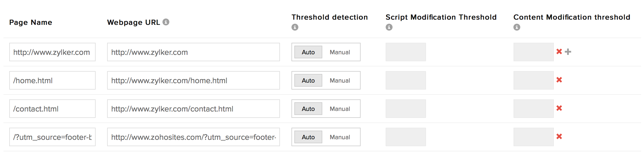
Task: Switch the zohosites row to Manual detection
Action: coord(340,137)
